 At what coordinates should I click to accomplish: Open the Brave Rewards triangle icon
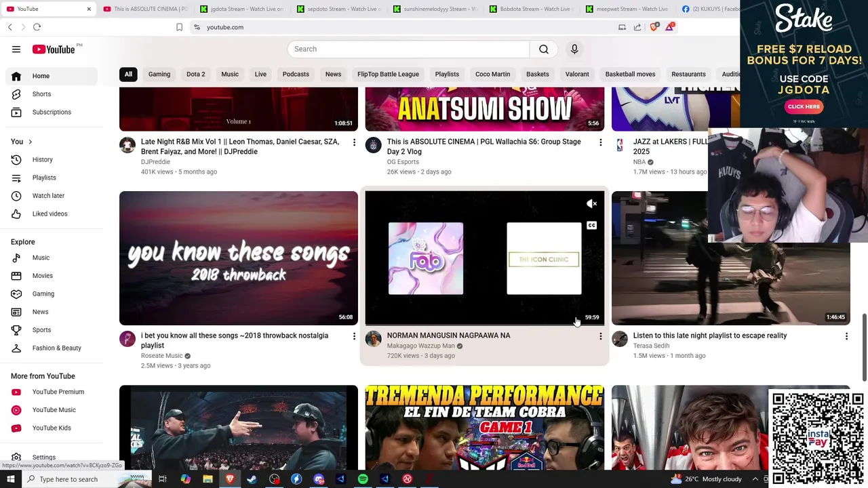pos(670,27)
